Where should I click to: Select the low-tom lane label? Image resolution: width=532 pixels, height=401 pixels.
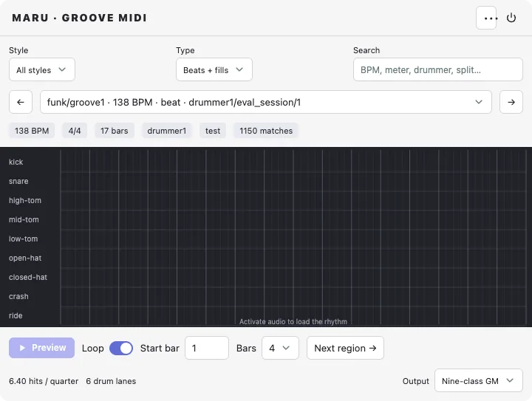click(x=24, y=239)
